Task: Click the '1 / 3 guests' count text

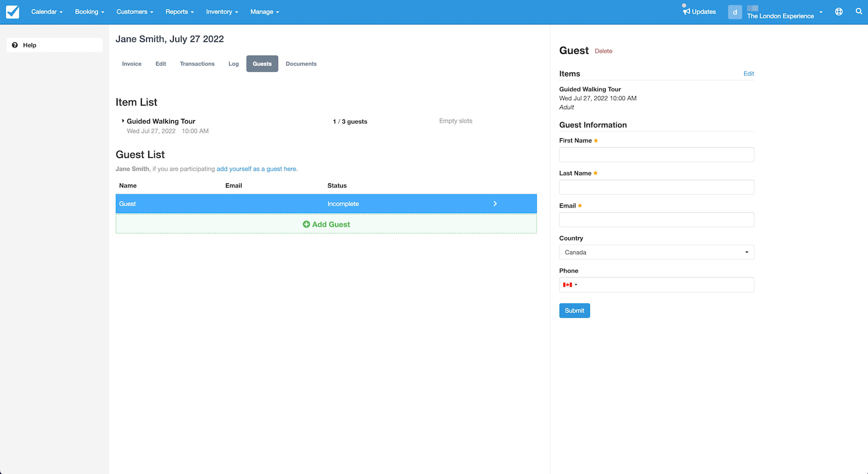Action: click(x=350, y=121)
